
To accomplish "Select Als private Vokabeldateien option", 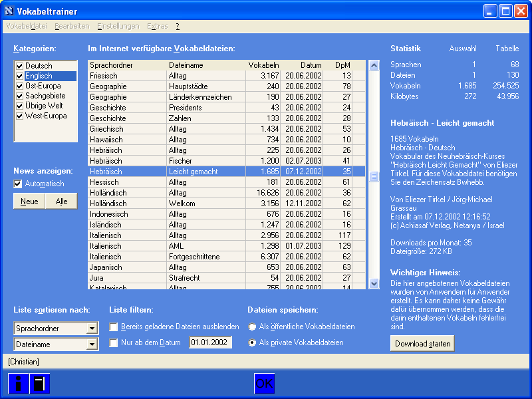I will pos(252,342).
